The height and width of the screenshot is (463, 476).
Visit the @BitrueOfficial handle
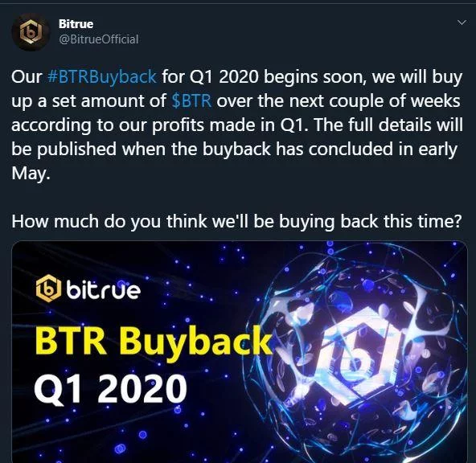tap(99, 39)
